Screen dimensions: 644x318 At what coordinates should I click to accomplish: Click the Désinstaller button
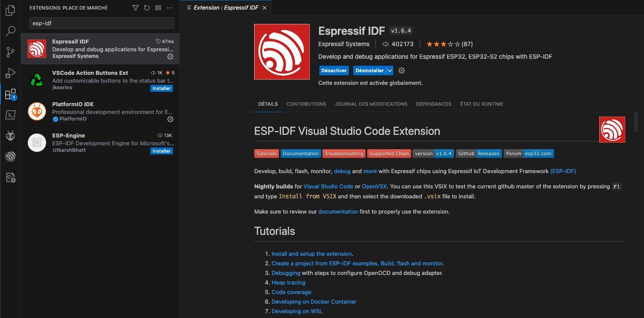point(369,70)
